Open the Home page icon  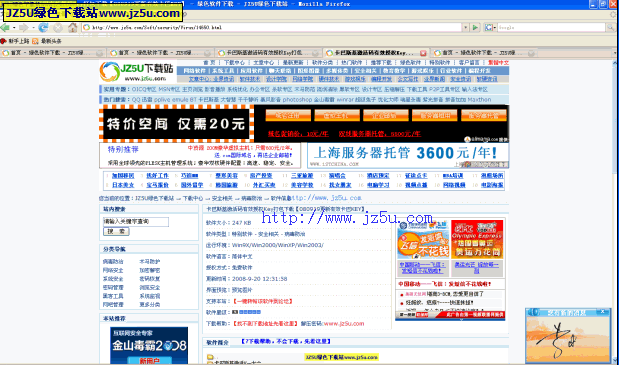coord(73,28)
